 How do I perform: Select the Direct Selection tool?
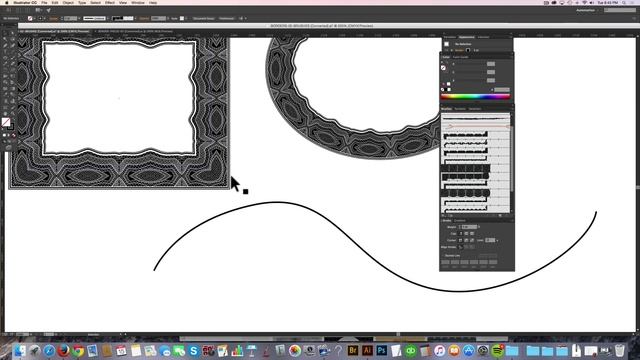12,33
